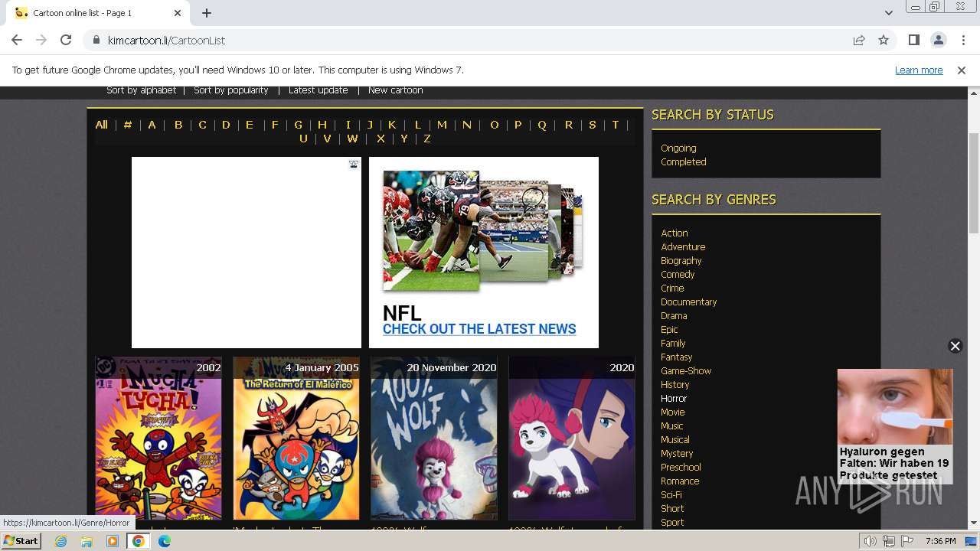Open the Mucha Lucha 2002 poster
The height and width of the screenshot is (551, 980).
(x=158, y=439)
